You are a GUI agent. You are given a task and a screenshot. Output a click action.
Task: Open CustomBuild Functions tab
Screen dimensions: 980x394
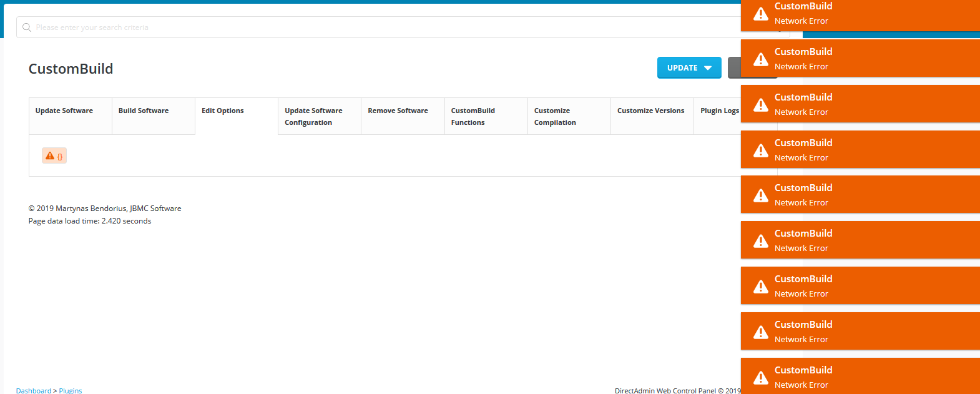486,116
